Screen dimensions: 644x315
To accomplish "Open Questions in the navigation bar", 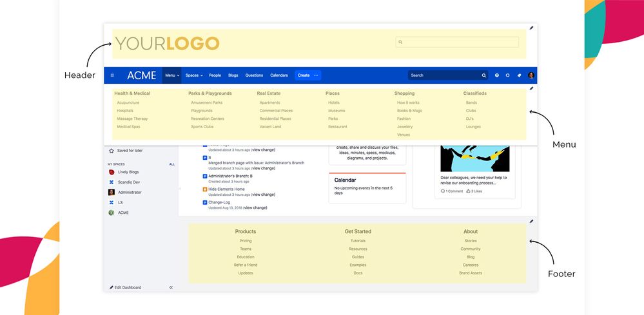I will 254,75.
